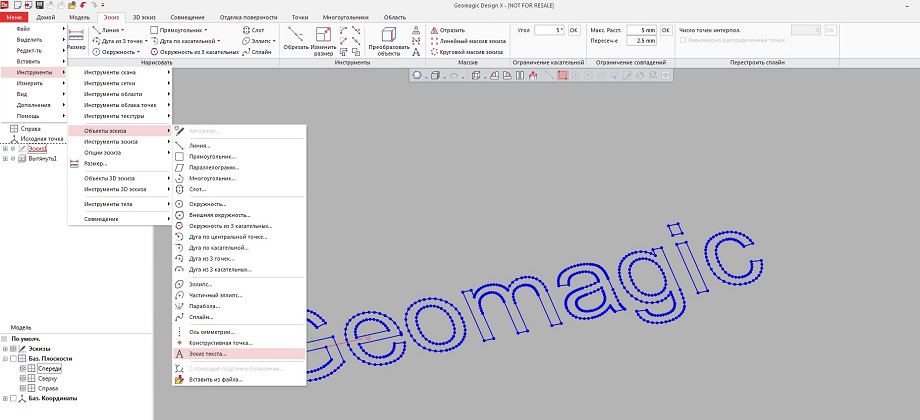Viewport: 920px width, 420px height.
Task: Choose Круговой массив эскиза in the ribbon
Action: coord(466,52)
